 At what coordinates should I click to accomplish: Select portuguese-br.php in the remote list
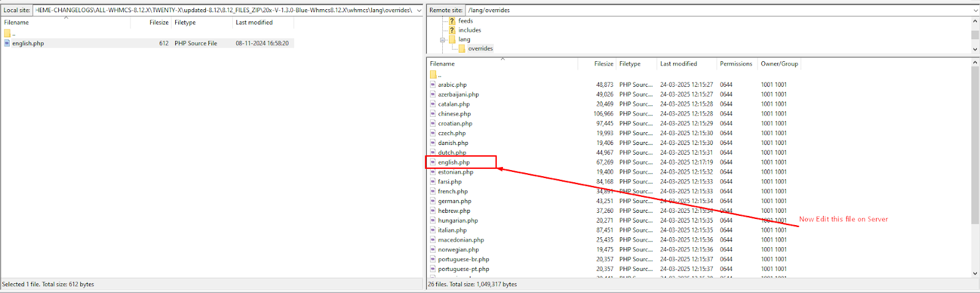point(463,259)
